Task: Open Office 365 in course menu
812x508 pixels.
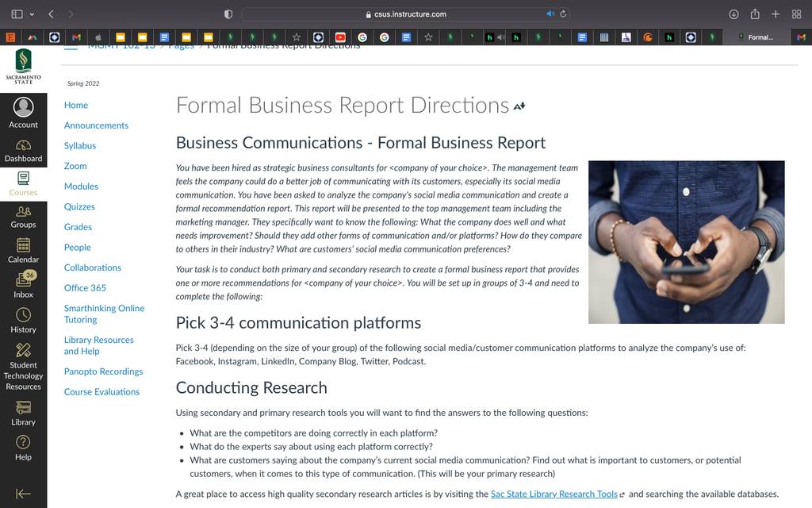Action: pos(85,287)
